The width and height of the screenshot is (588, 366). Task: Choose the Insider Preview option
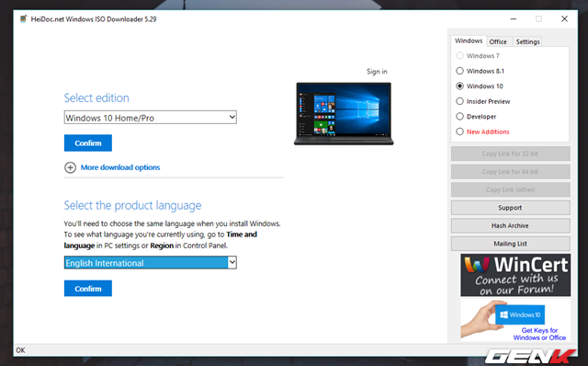[459, 101]
